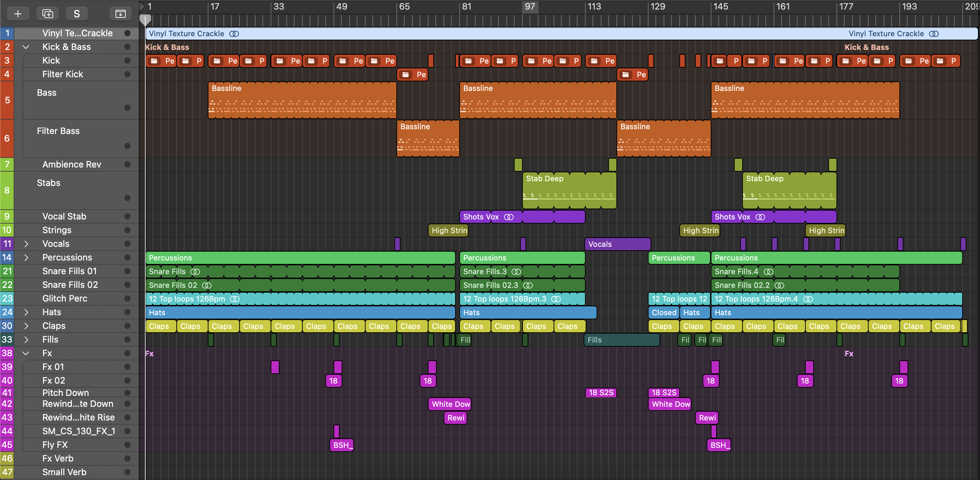Select the first Percussions region
Screen dimensions: 980x480
click(301, 258)
